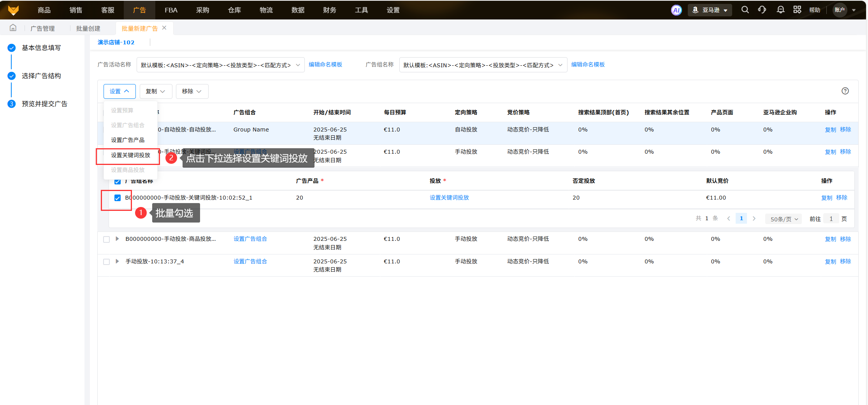The image size is (868, 405).
Task: Open the notifications bell
Action: tap(780, 10)
